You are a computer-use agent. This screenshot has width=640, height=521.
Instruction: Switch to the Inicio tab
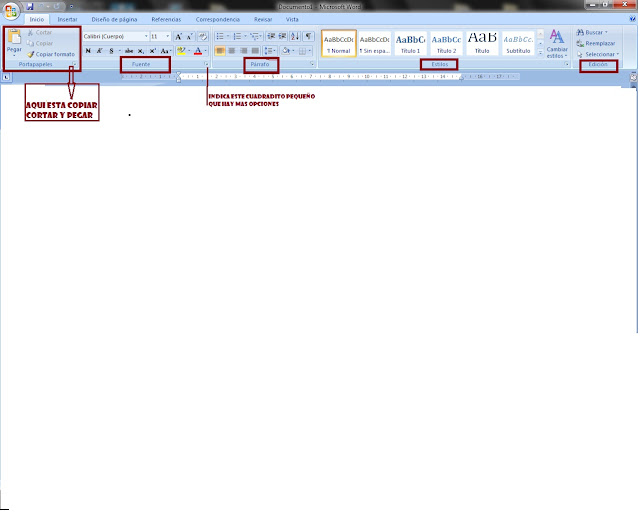point(37,19)
